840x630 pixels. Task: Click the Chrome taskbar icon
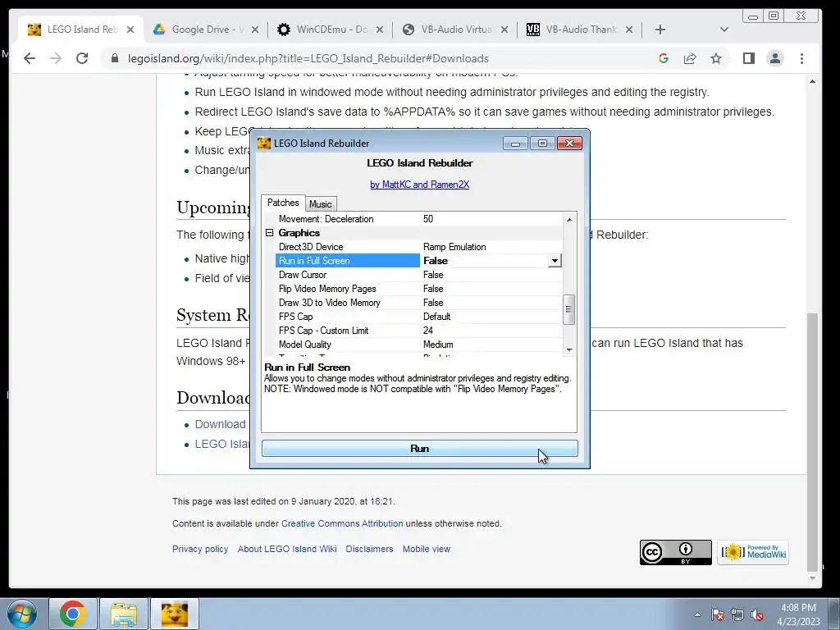(73, 614)
